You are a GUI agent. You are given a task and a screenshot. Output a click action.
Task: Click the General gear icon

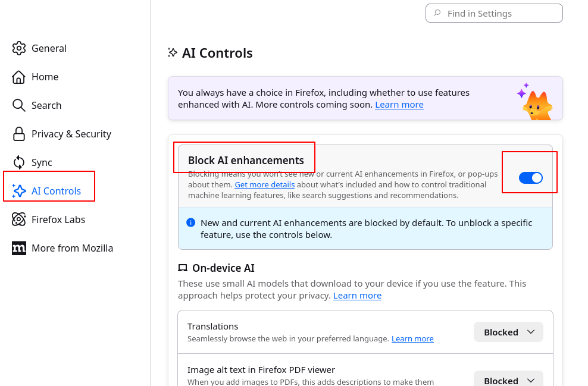(x=19, y=48)
